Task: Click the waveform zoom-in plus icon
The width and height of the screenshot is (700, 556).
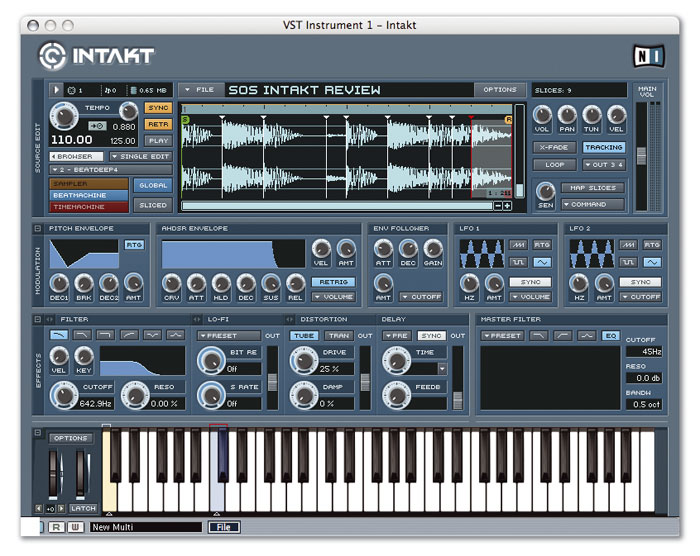Action: click(507, 206)
